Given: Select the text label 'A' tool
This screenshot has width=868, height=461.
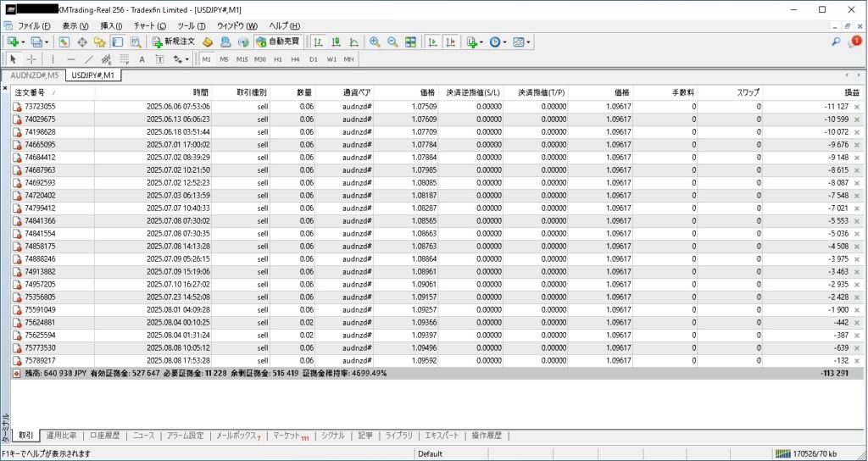Looking at the screenshot, I should point(142,59).
